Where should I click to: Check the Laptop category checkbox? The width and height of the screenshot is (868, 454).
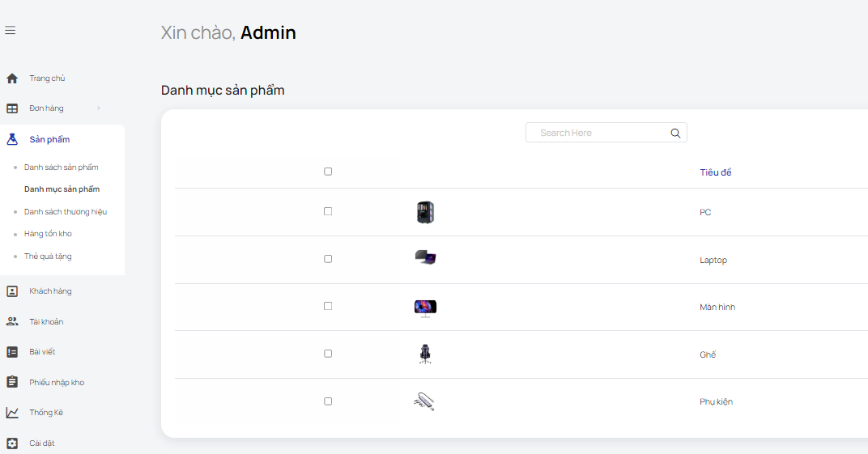point(328,259)
